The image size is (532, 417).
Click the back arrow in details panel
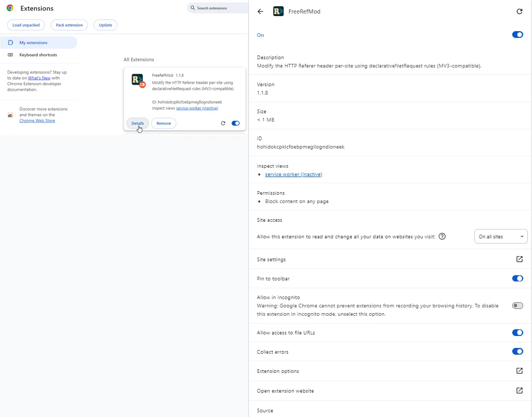(x=261, y=11)
